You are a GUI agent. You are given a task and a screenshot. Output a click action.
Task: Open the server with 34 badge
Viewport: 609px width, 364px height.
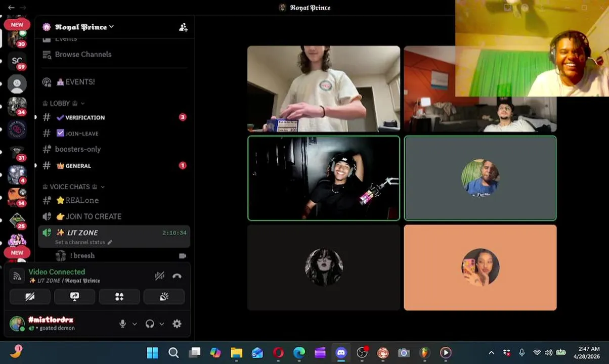pos(17,106)
